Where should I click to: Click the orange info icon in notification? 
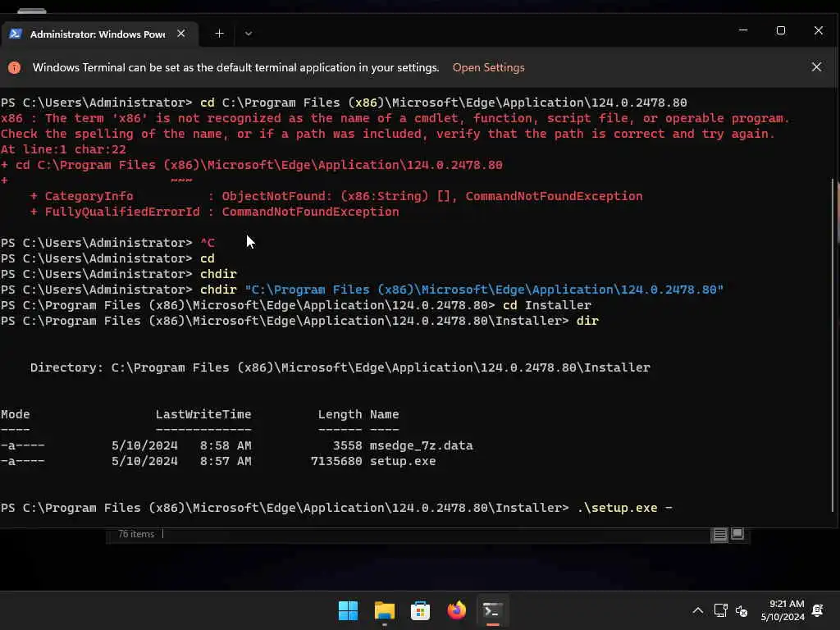[x=15, y=67]
